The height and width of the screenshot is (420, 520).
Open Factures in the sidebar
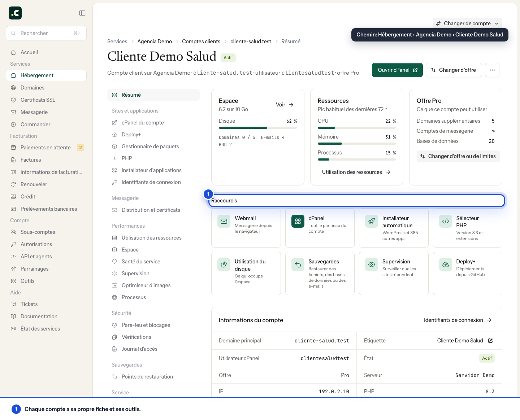pos(46,160)
